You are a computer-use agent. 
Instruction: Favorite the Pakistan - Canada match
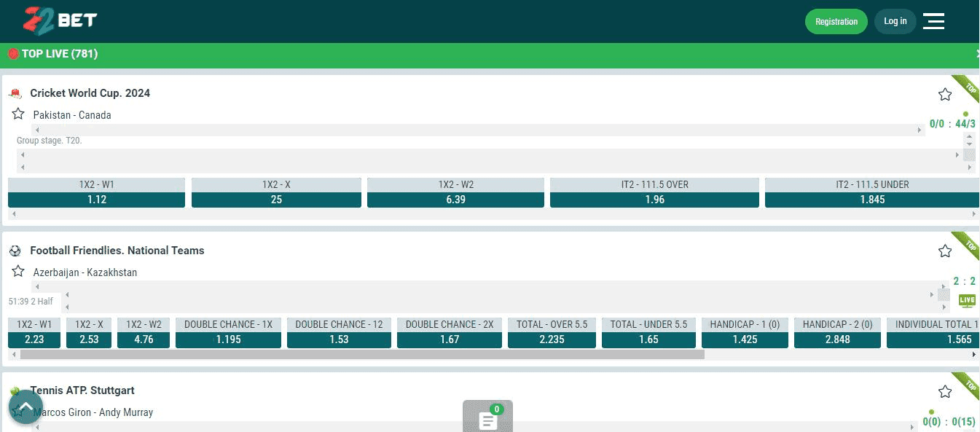(17, 114)
